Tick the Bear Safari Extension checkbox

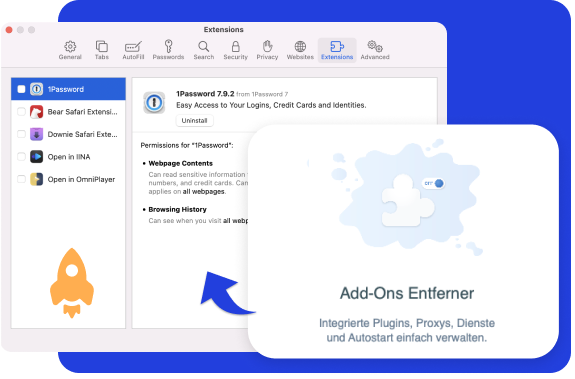point(21,111)
